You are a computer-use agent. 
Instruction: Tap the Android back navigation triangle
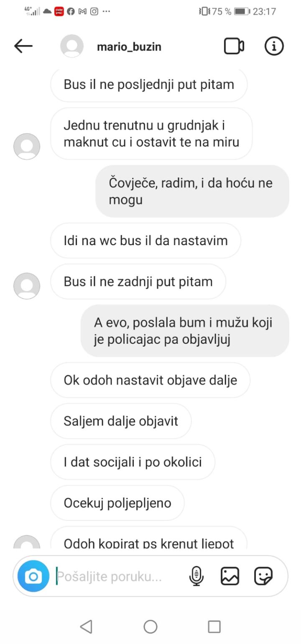pos(86,626)
